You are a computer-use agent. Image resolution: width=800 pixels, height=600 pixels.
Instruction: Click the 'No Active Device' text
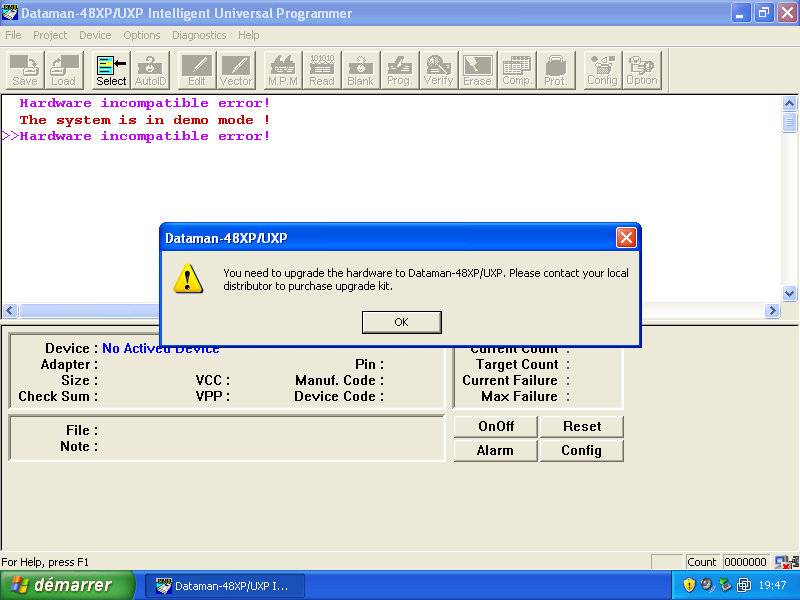(161, 348)
